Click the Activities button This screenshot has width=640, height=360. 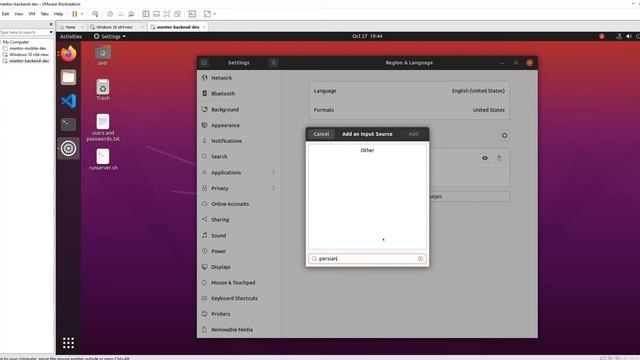(71, 36)
